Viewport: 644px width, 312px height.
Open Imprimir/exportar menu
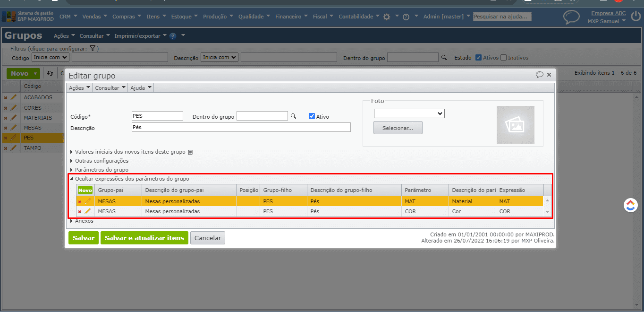pyautogui.click(x=140, y=36)
